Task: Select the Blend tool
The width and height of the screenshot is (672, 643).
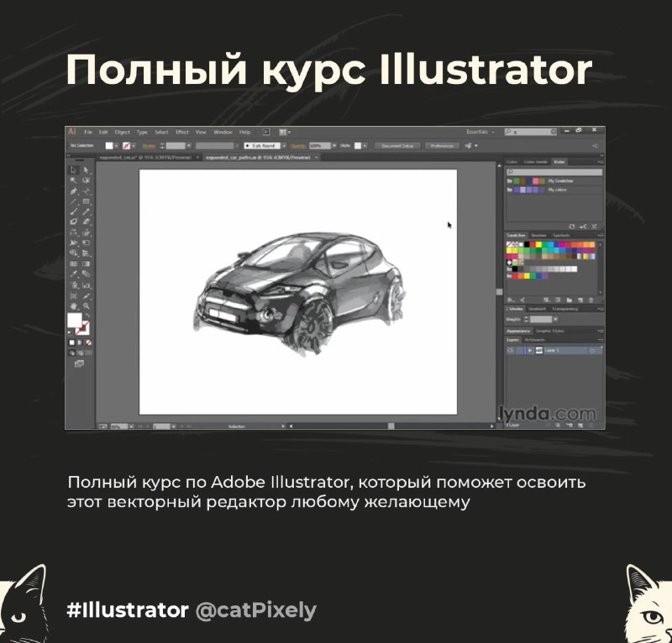Action: point(87,274)
